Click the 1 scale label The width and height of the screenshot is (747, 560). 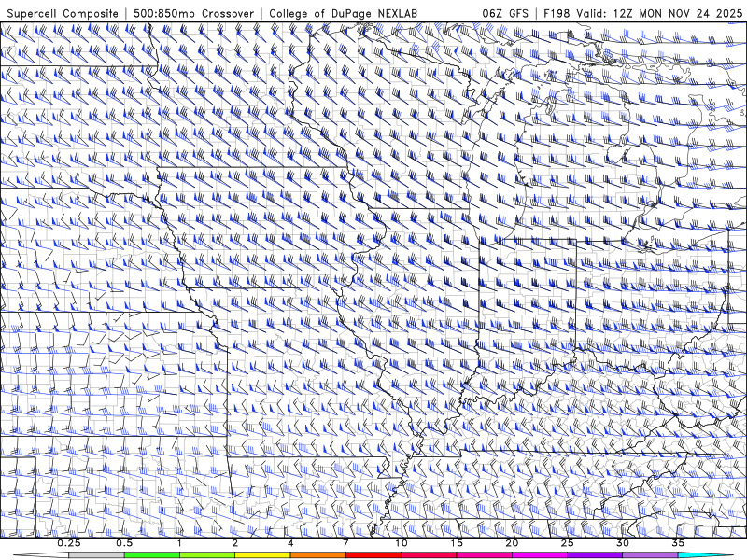179,543
